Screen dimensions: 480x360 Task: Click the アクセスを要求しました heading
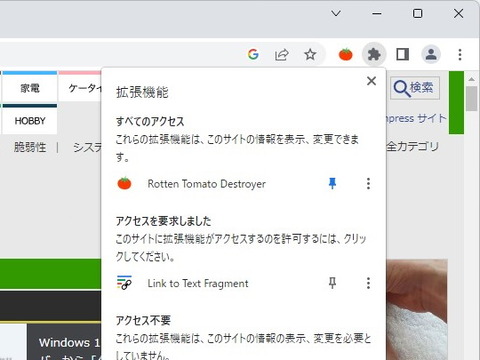[x=163, y=221]
